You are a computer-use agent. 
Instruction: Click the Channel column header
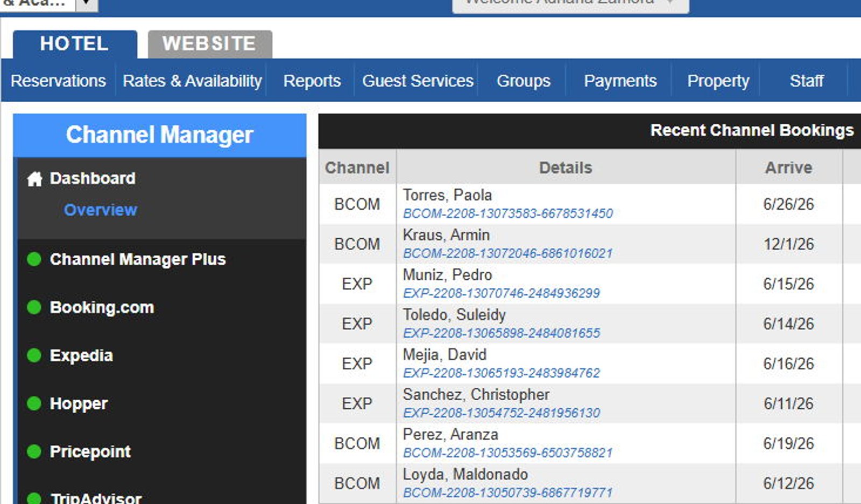pos(357,167)
